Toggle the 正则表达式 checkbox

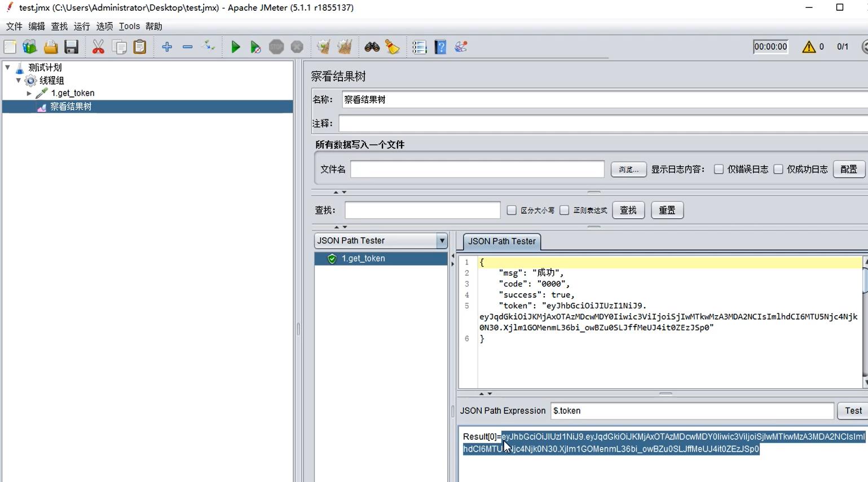564,210
